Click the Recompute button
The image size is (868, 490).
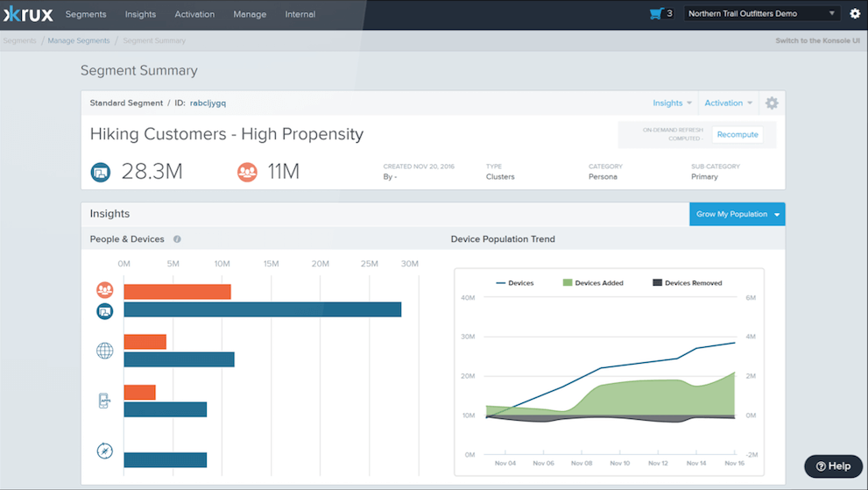point(737,135)
